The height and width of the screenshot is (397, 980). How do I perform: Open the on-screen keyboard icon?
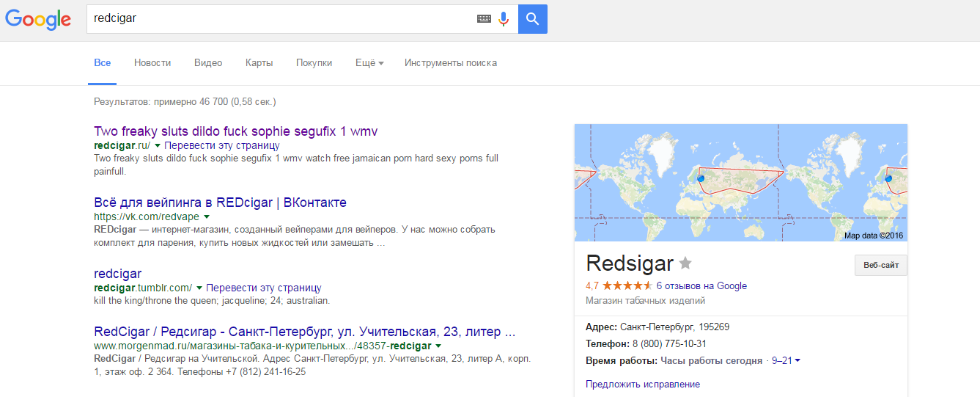pos(484,19)
